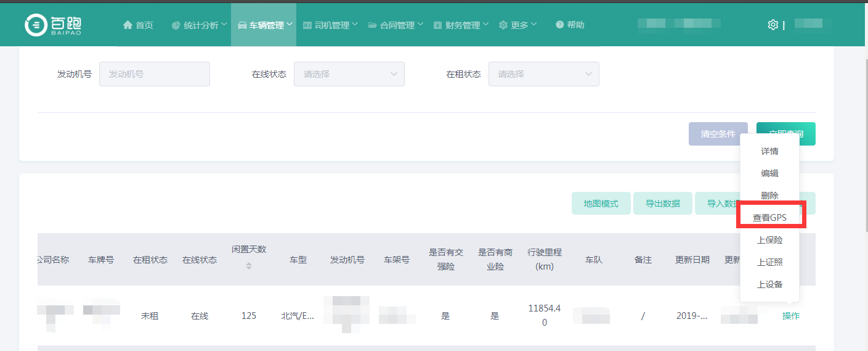The width and height of the screenshot is (868, 351).
Task: Click the ID card icon for 司机管理
Action: (307, 25)
